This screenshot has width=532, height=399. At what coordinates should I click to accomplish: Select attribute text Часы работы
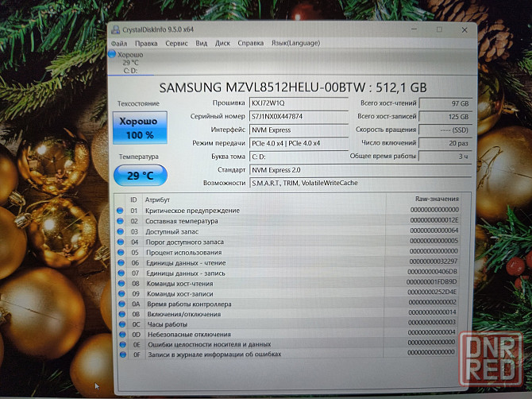[168, 324]
